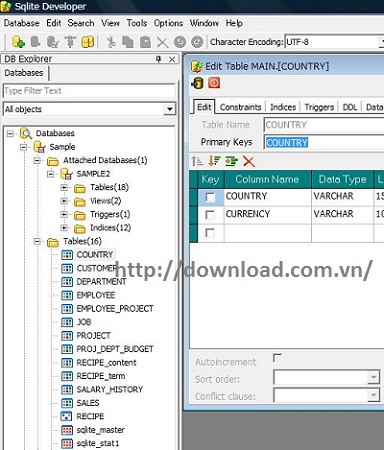Open the Edit menu
The image size is (384, 450).
[54, 23]
